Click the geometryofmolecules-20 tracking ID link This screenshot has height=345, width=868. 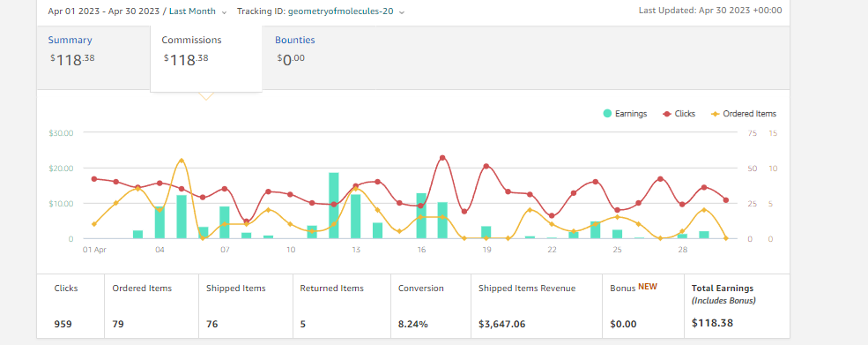point(340,11)
